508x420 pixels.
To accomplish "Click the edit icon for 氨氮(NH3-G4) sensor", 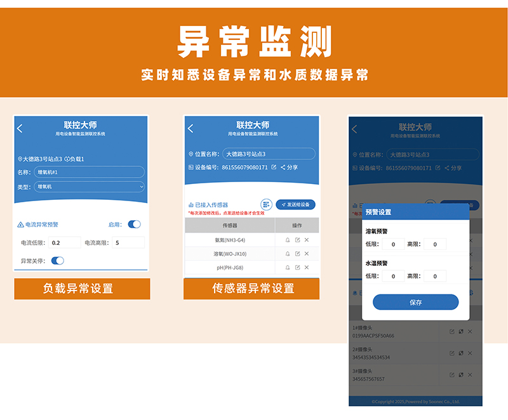I will tap(297, 240).
